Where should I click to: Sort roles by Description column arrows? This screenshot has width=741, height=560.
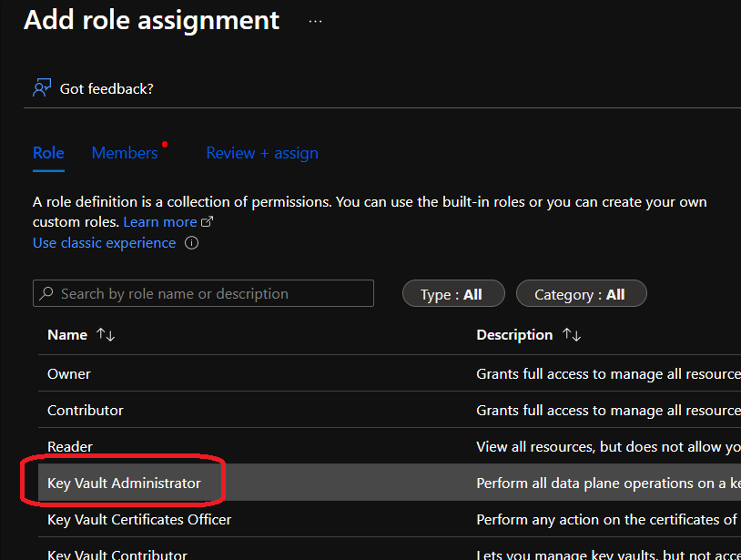coord(572,335)
